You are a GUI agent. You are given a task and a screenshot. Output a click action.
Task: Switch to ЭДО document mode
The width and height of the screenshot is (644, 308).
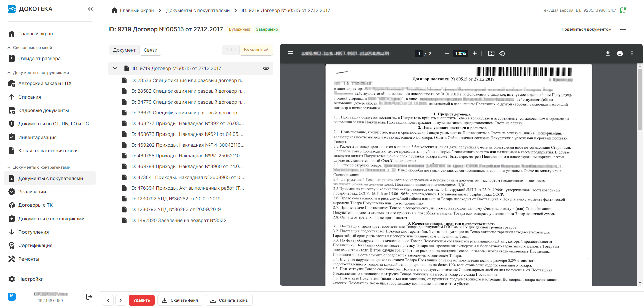point(231,50)
